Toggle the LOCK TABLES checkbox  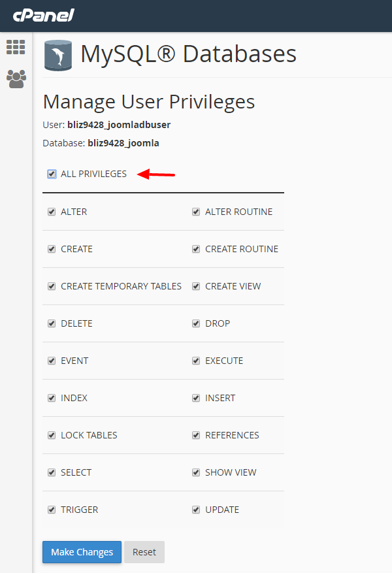(x=52, y=436)
